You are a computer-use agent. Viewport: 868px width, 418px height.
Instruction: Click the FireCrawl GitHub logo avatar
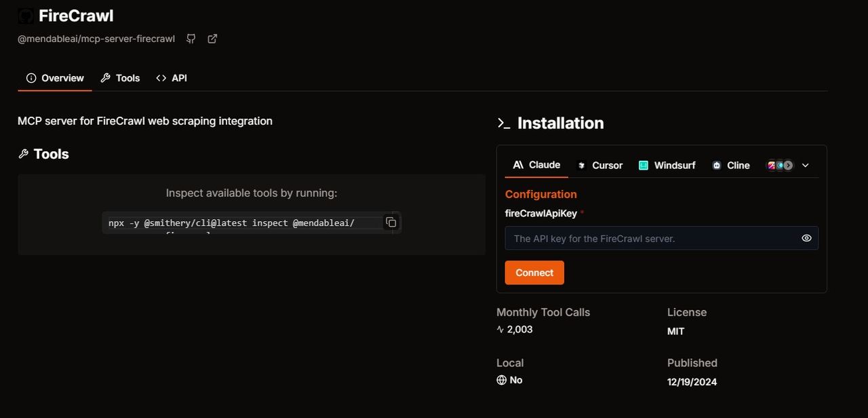[26, 16]
